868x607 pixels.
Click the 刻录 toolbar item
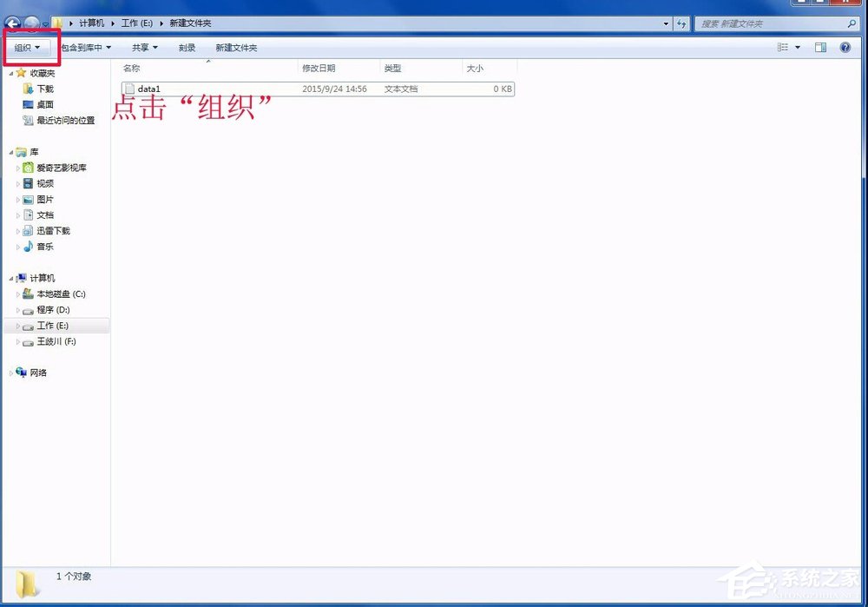click(x=187, y=48)
